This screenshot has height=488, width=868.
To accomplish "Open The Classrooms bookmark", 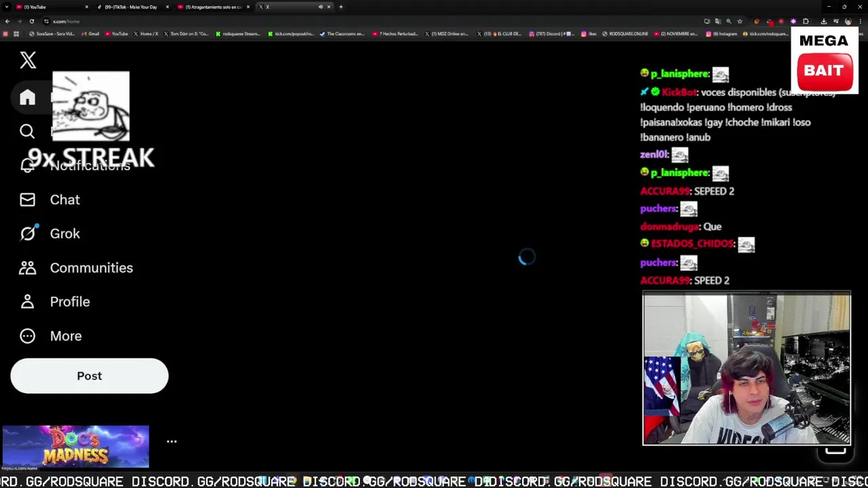I will tap(342, 33).
